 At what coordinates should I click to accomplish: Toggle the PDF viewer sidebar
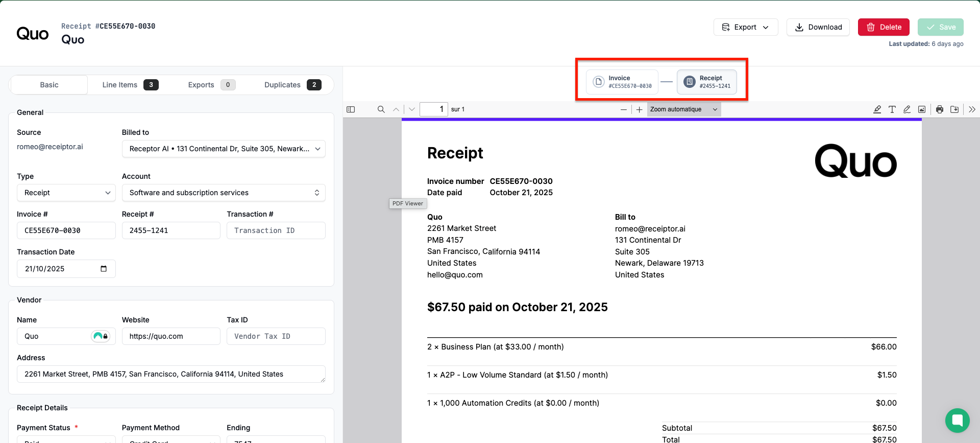point(351,109)
